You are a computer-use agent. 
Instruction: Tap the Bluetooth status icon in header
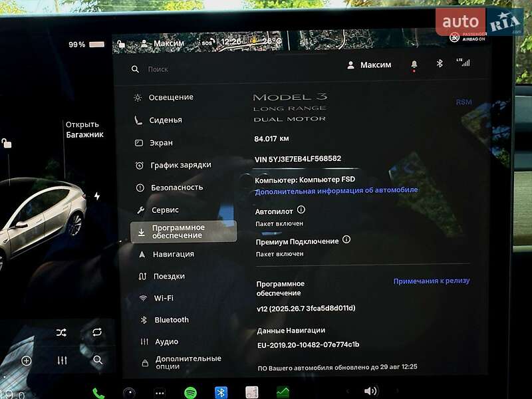(x=439, y=64)
